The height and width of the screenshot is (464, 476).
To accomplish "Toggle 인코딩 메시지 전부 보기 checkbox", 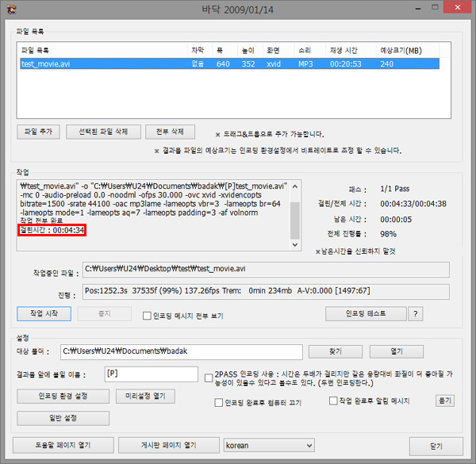I will (x=147, y=315).
